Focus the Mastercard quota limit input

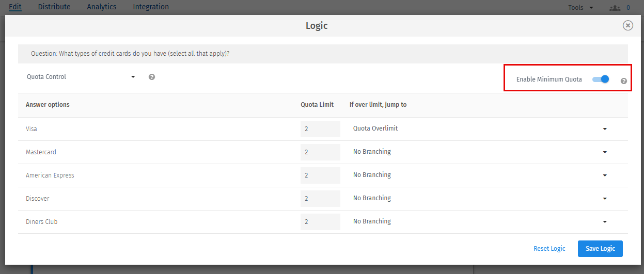pos(320,152)
